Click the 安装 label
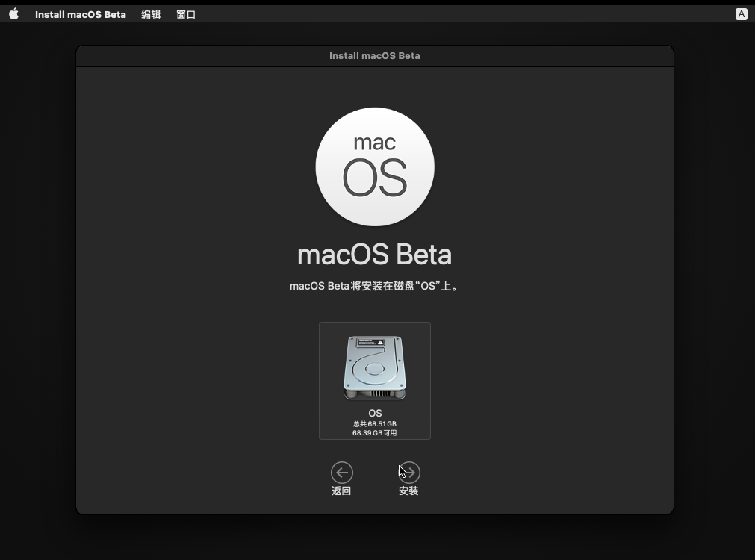The width and height of the screenshot is (755, 560). click(408, 491)
